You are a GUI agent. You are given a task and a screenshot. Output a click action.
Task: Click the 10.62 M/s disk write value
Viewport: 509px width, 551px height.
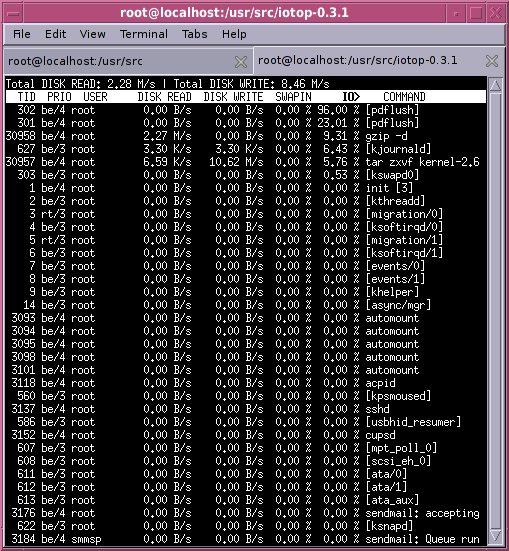click(x=236, y=162)
